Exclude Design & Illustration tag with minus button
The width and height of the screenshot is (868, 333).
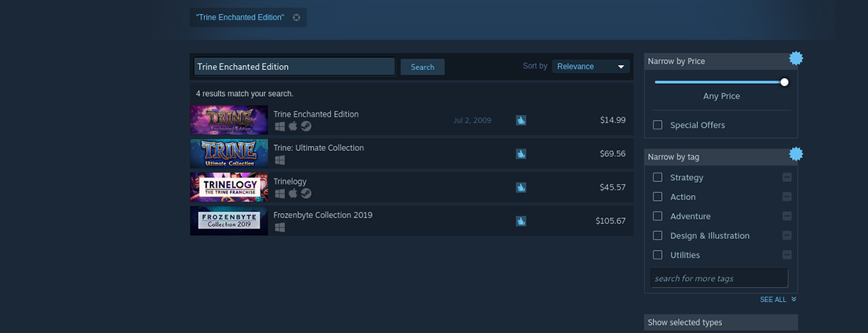coord(786,235)
